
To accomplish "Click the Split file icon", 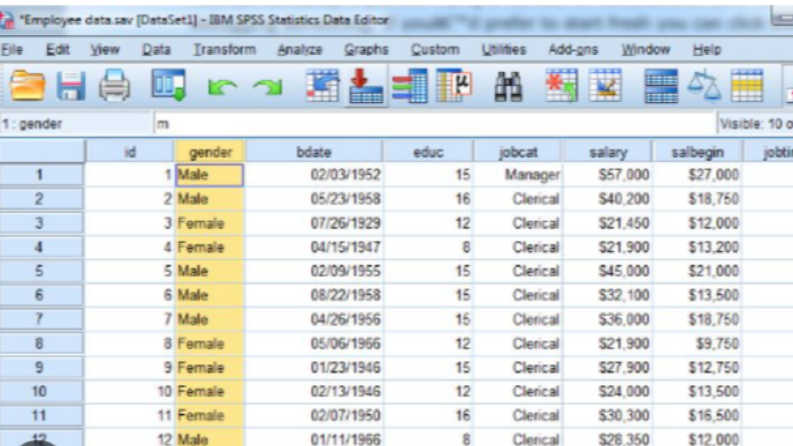I will (x=661, y=86).
